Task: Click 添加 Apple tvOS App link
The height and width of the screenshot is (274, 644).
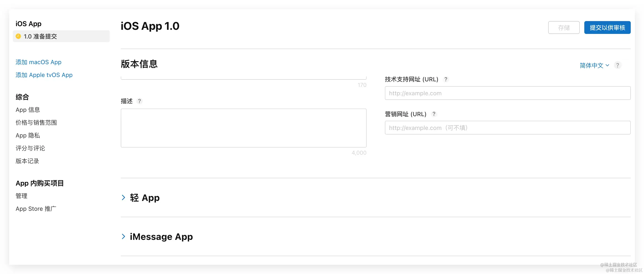Action: click(x=44, y=75)
